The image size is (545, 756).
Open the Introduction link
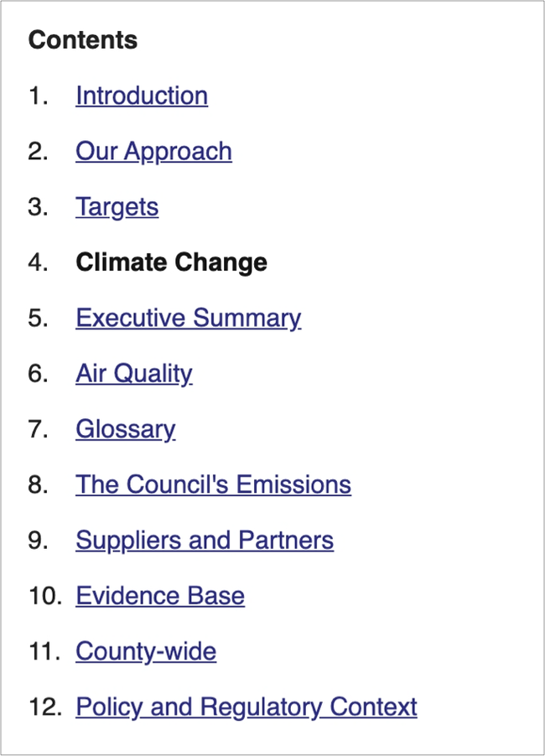142,96
